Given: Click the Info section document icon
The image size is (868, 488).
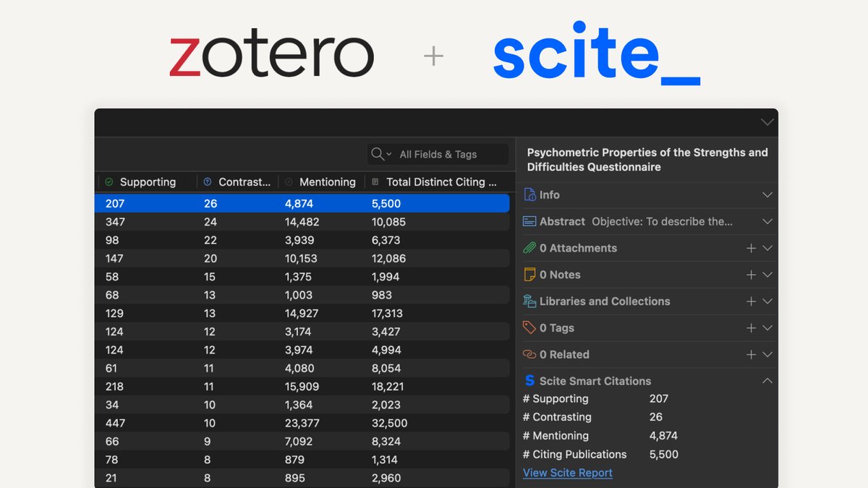Looking at the screenshot, I should click(529, 195).
